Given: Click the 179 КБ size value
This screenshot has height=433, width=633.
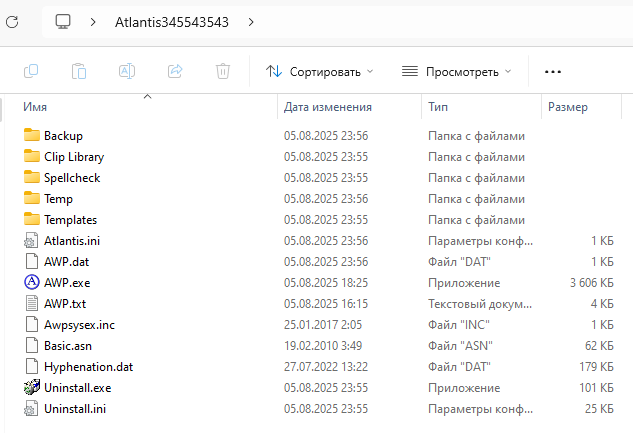Looking at the screenshot, I should pos(596,366).
